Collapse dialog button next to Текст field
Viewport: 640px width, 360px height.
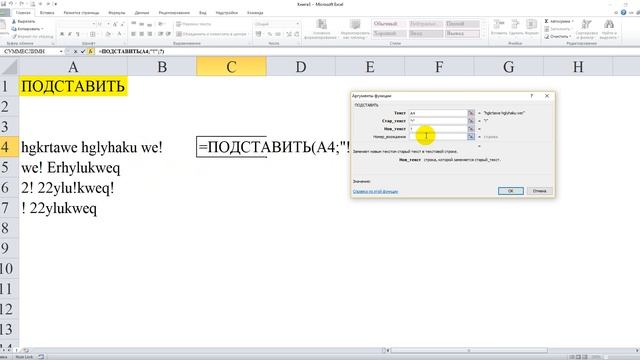pos(471,113)
